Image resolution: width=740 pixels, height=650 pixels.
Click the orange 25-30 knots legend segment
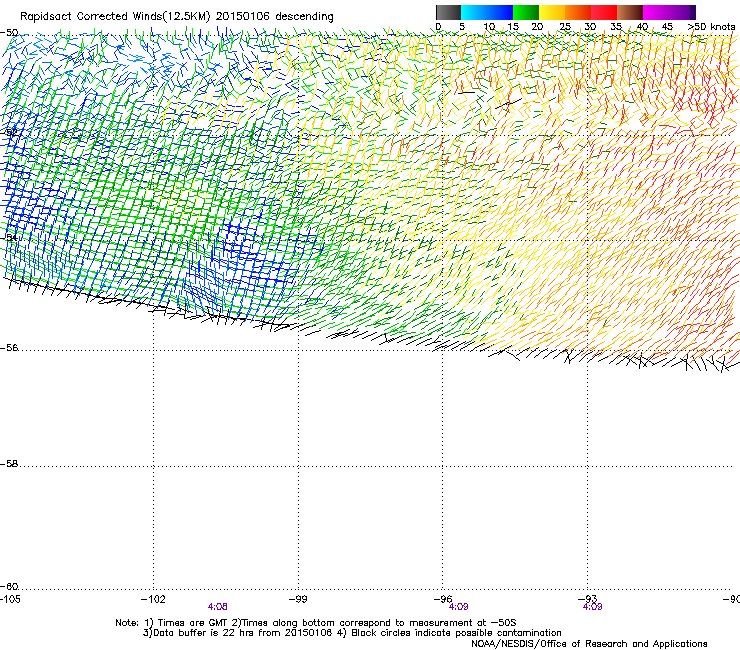(578, 12)
